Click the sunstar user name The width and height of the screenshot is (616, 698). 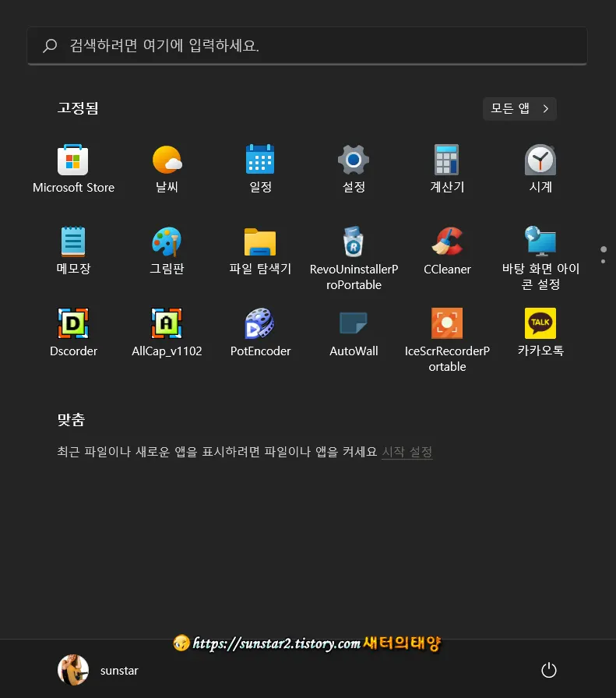point(119,671)
